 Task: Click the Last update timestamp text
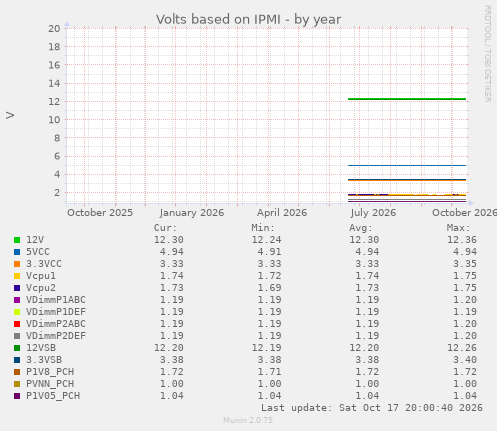pyautogui.click(x=372, y=408)
